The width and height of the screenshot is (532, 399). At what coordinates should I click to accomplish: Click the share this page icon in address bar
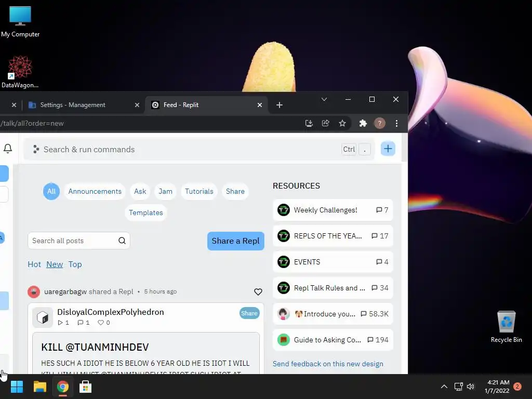[x=326, y=123]
